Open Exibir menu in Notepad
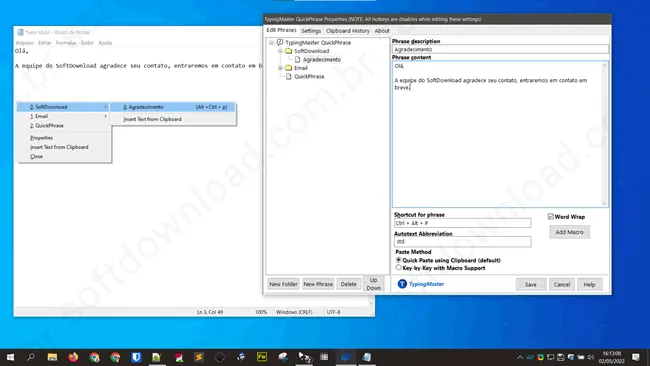Viewport: 650px width, 366px height. (87, 43)
